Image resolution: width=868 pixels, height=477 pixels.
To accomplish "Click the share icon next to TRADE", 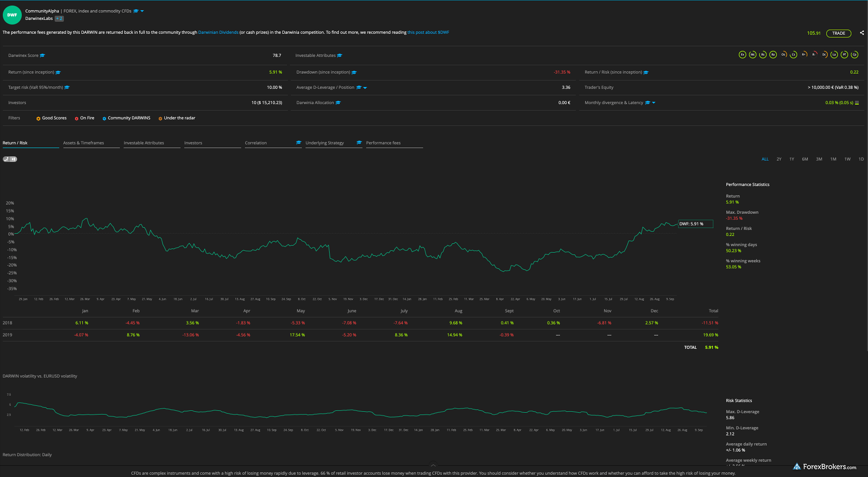I will coord(862,33).
